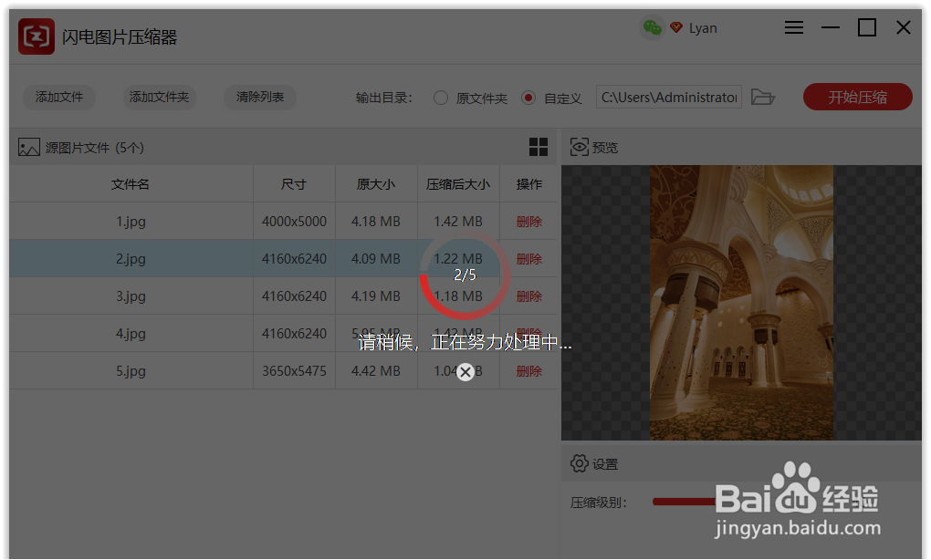Image resolution: width=931 pixels, height=560 pixels.
Task: Click 4.18 MB original size cell
Action: click(x=376, y=222)
